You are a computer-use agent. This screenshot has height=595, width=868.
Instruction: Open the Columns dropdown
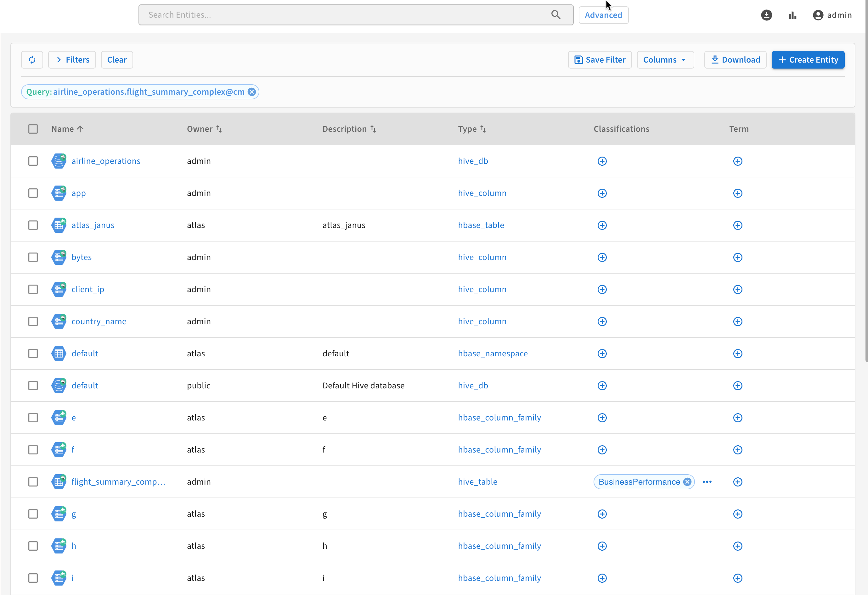click(x=665, y=60)
